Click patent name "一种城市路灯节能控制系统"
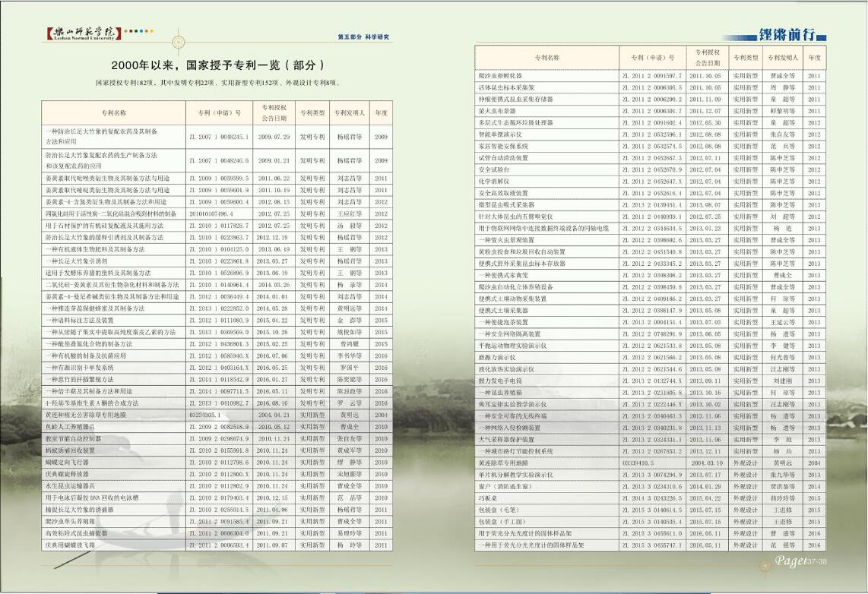The width and height of the screenshot is (868, 594). tap(516, 451)
